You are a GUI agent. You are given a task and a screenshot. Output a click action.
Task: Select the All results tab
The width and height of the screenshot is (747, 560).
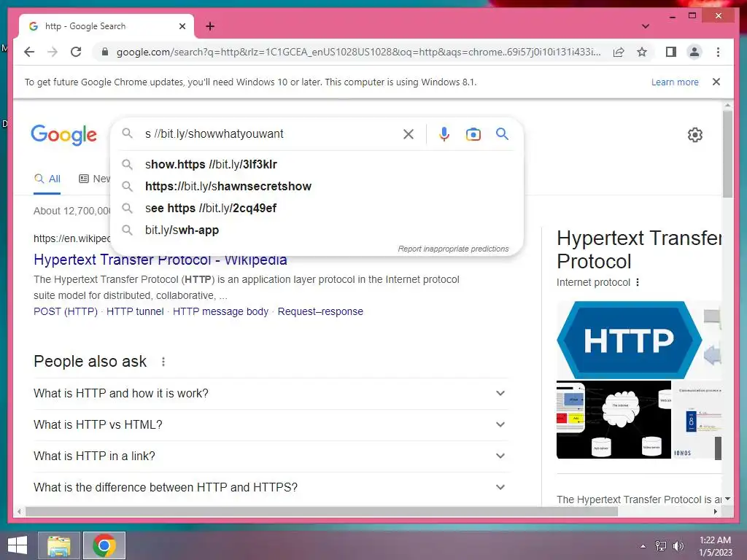click(x=47, y=179)
